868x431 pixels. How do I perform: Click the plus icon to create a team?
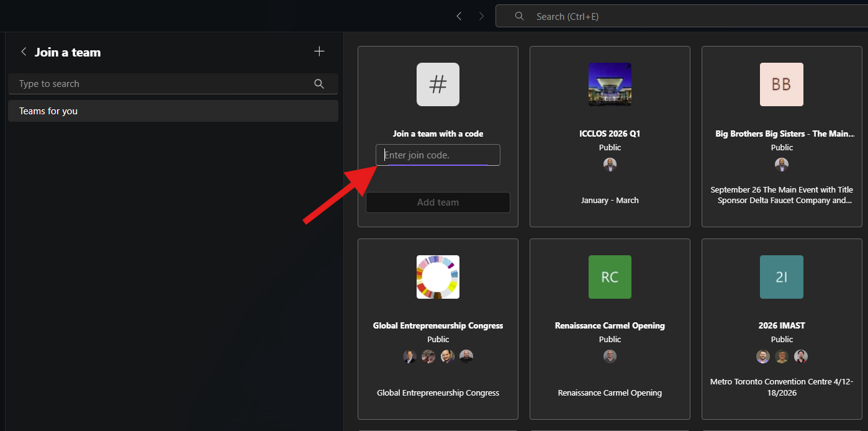pos(319,52)
